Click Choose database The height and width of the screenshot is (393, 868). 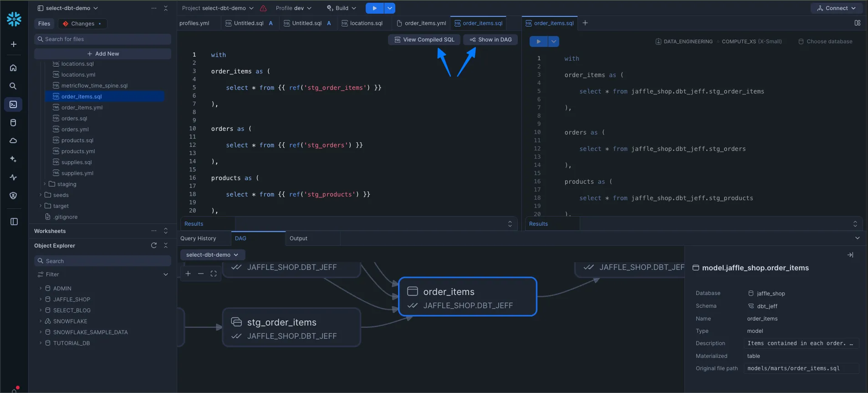tap(825, 41)
